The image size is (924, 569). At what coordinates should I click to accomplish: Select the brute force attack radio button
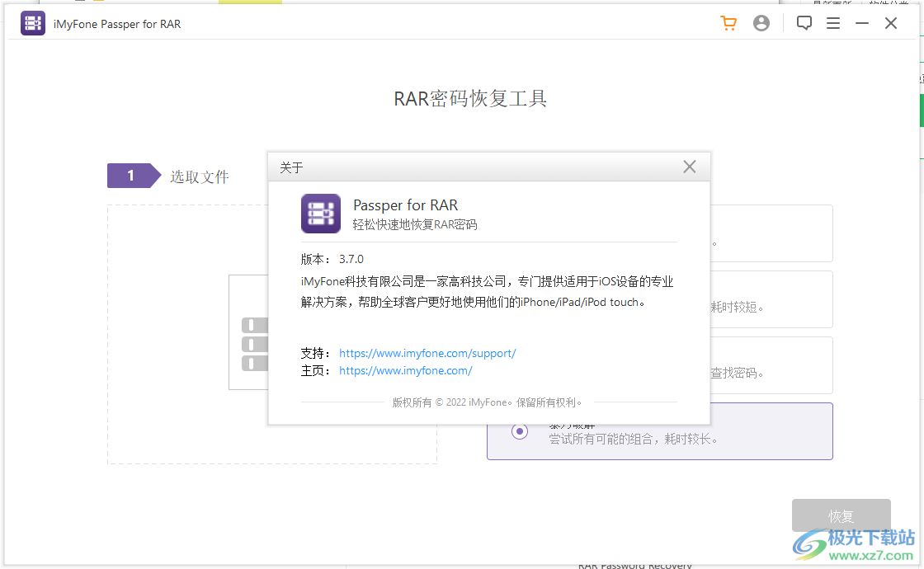[x=520, y=432]
